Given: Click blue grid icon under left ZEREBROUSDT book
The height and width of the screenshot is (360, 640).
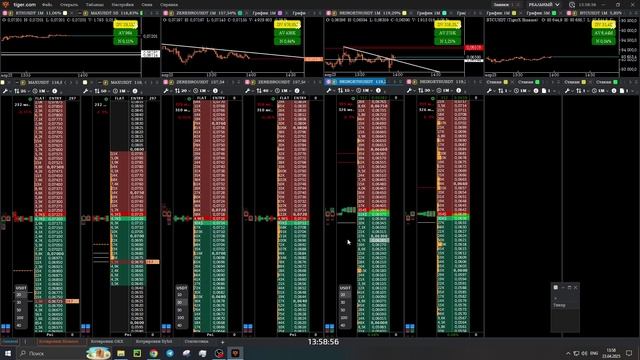Looking at the screenshot, I should (x=167, y=327).
